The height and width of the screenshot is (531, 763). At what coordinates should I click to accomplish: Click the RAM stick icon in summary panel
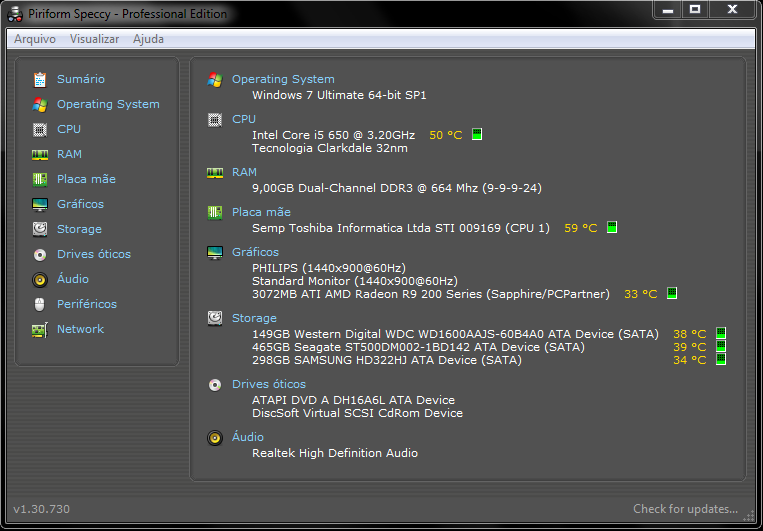pyautogui.click(x=215, y=172)
